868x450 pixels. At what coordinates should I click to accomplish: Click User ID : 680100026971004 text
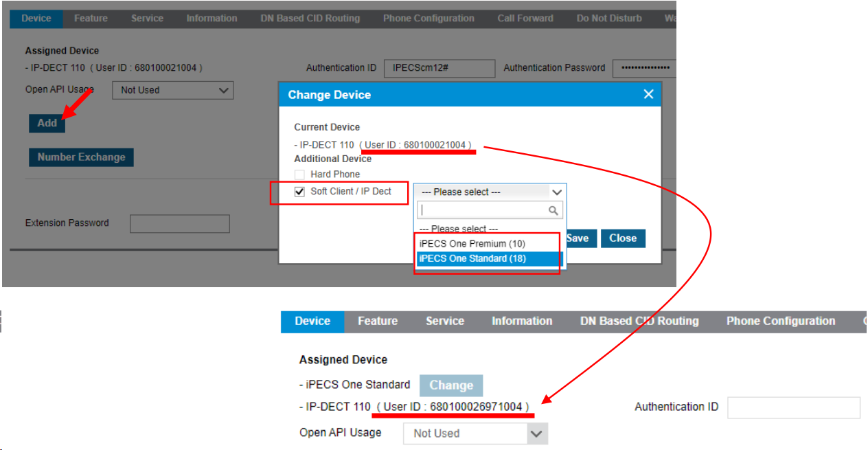[453, 407]
